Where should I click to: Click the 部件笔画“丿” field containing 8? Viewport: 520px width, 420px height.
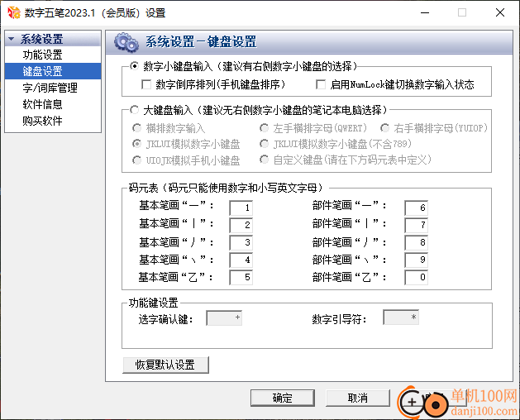(x=416, y=242)
